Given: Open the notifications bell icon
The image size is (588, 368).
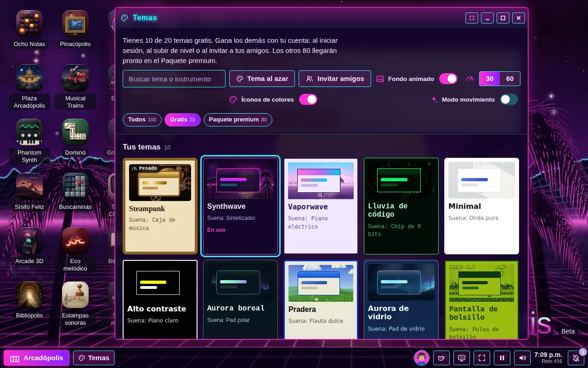Looking at the screenshot, I should tap(576, 358).
